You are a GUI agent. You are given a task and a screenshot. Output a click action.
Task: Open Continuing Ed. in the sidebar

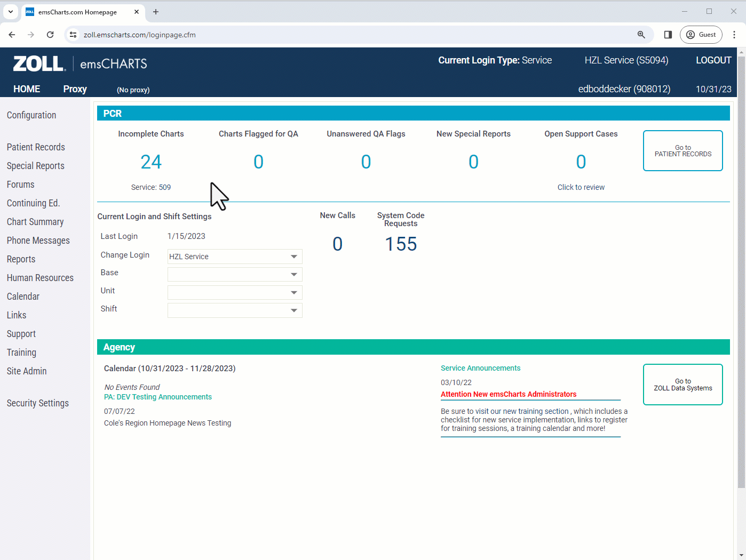(x=33, y=203)
